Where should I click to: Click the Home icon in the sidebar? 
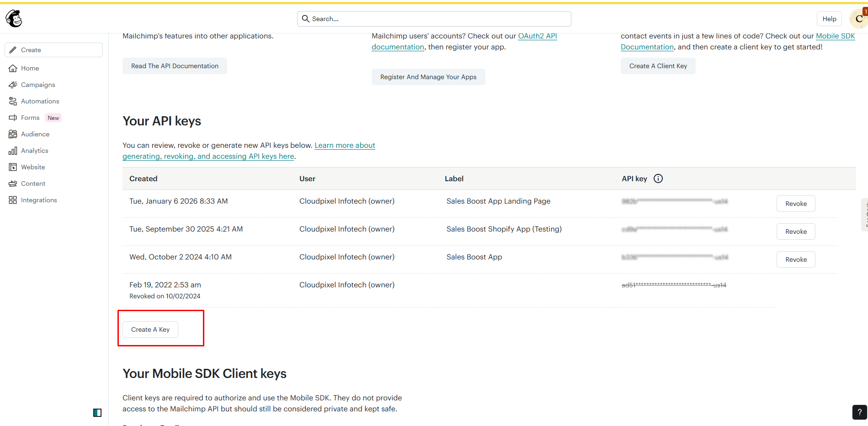(13, 68)
